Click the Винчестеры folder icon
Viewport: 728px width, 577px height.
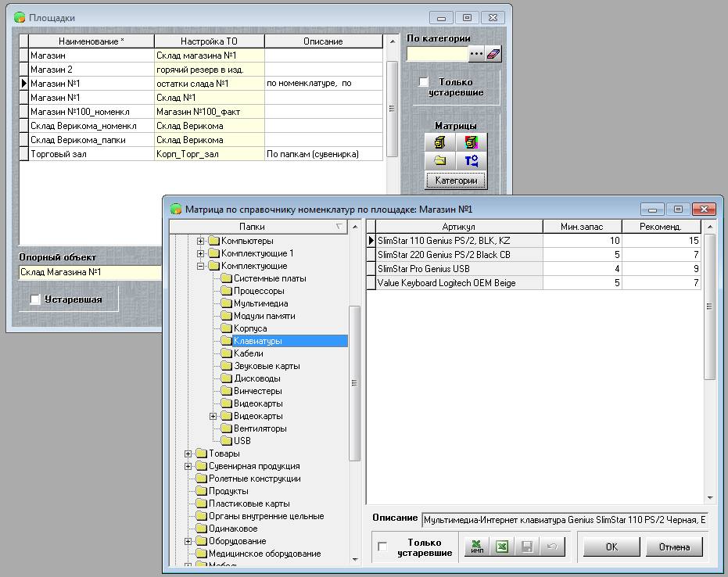226,391
